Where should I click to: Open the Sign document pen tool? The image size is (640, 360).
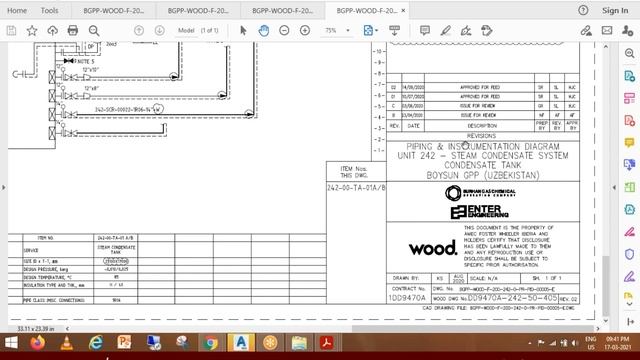click(x=466, y=31)
